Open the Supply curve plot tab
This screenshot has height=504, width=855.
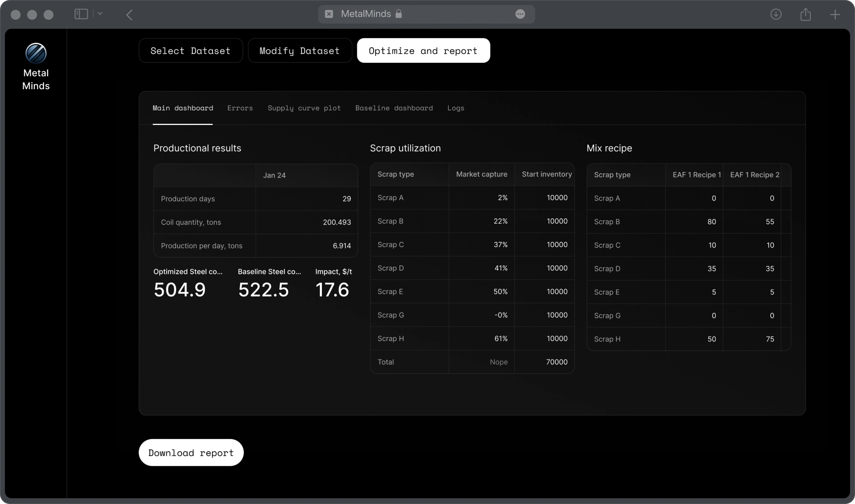pyautogui.click(x=304, y=108)
